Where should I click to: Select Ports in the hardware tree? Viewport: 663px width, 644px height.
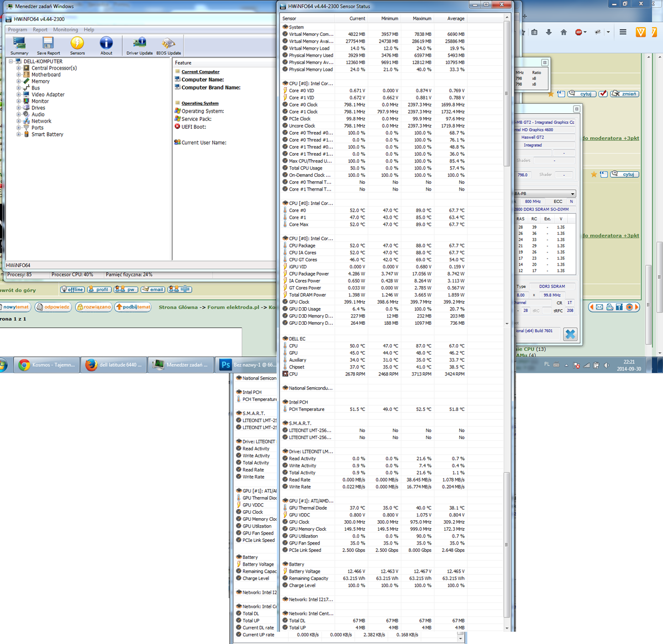[38, 128]
